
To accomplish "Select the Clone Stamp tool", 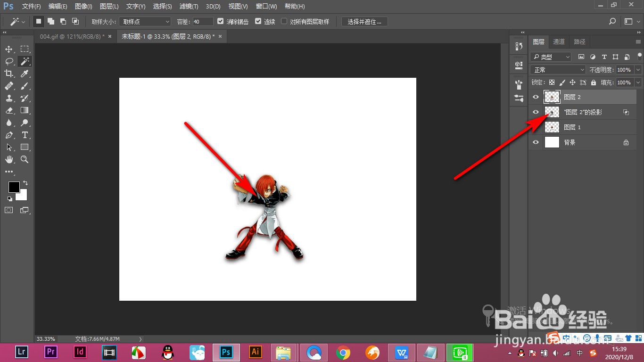I will (9, 98).
